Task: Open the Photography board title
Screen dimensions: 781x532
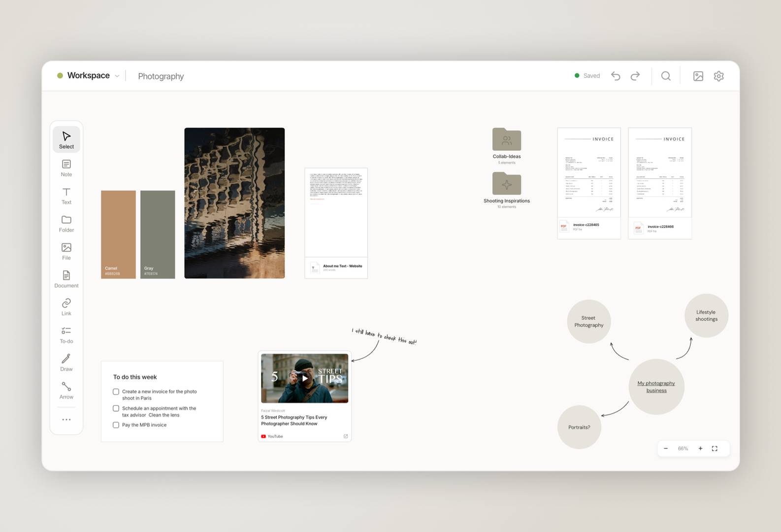Action: (161, 76)
